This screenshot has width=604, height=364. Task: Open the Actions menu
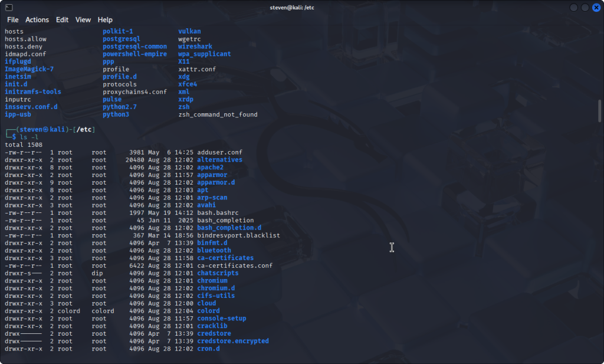(x=37, y=19)
